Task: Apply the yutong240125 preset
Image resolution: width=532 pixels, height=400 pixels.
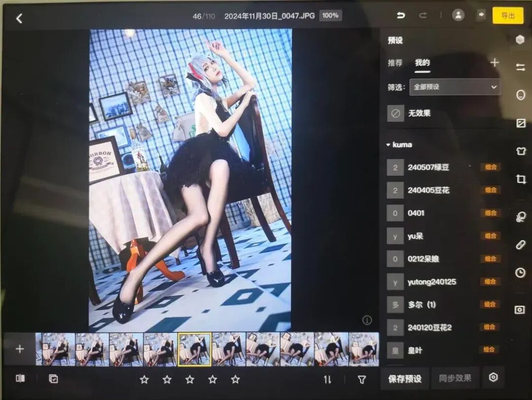Action: pos(443,282)
